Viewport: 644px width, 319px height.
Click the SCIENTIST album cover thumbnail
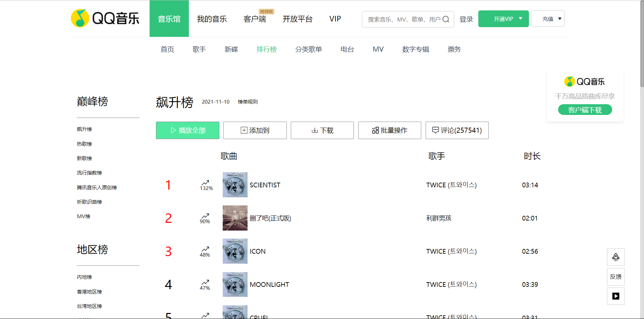click(235, 185)
